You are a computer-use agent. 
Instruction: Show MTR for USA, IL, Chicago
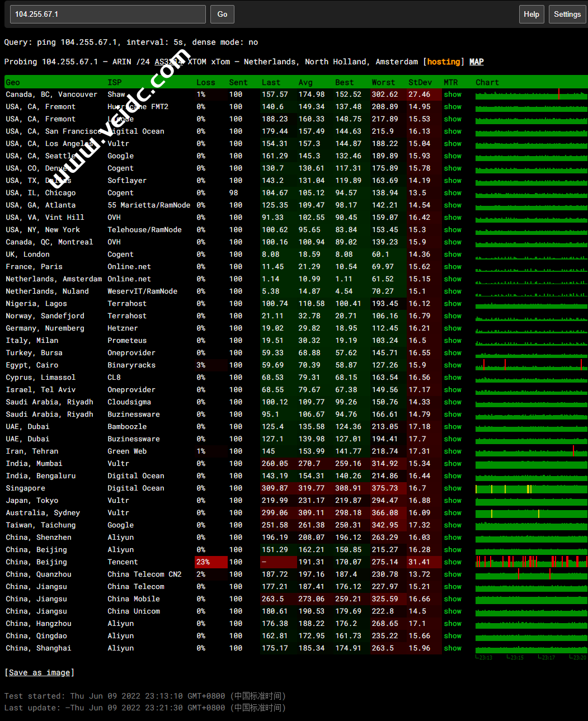[x=453, y=193]
